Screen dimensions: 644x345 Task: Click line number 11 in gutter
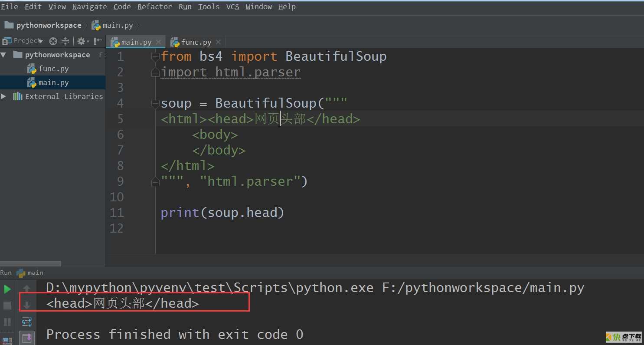pyautogui.click(x=117, y=213)
